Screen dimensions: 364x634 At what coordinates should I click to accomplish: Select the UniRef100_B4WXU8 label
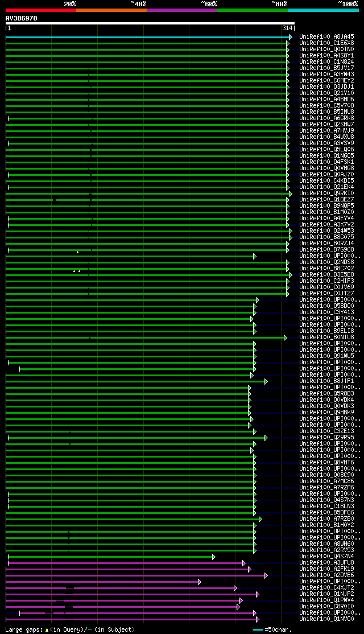327,137
